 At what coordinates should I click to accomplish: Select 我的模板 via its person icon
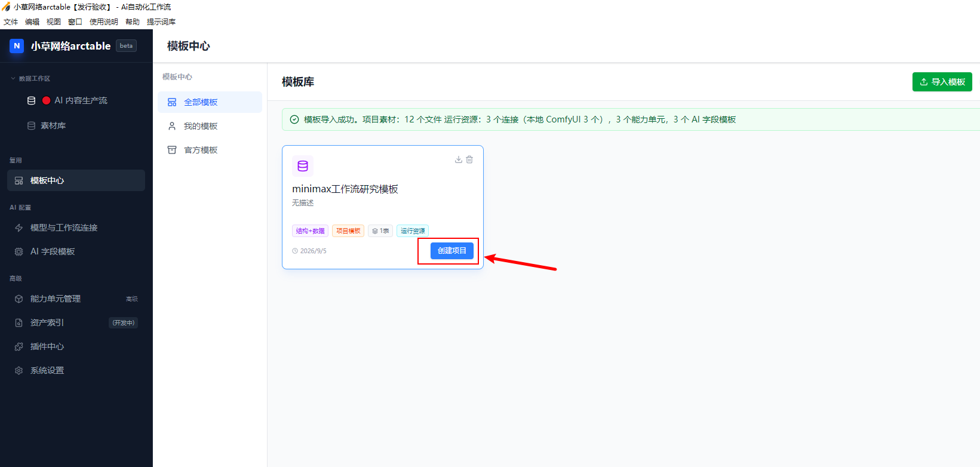172,126
